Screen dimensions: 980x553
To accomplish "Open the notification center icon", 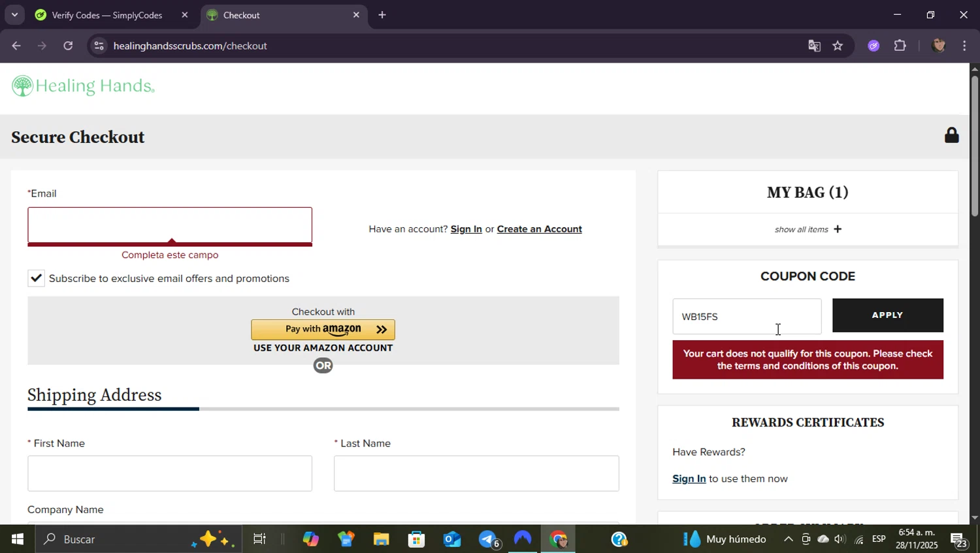I will [x=959, y=540].
